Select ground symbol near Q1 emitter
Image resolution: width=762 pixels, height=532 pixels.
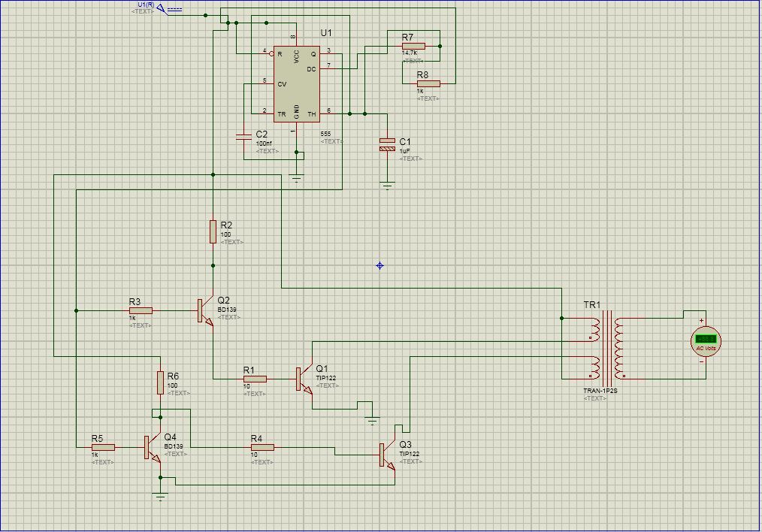[x=372, y=421]
